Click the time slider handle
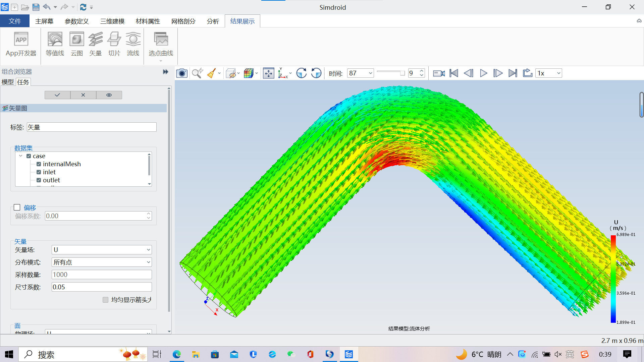 pyautogui.click(x=402, y=73)
